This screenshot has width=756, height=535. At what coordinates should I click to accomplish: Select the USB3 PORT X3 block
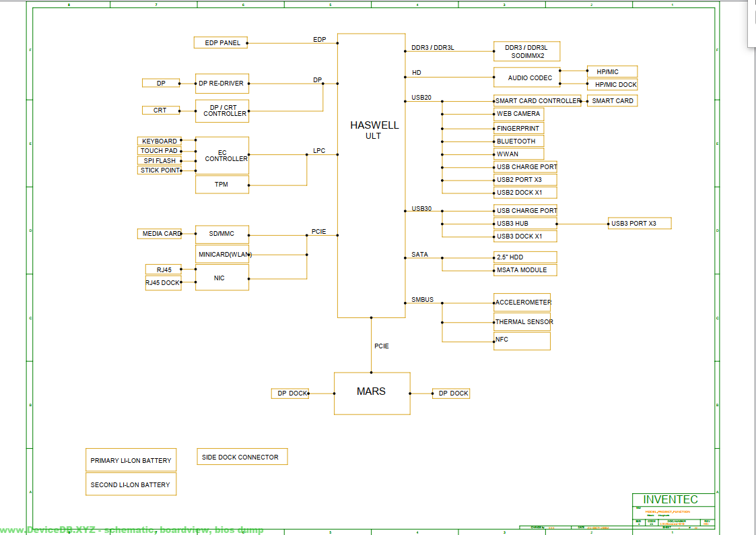click(639, 223)
